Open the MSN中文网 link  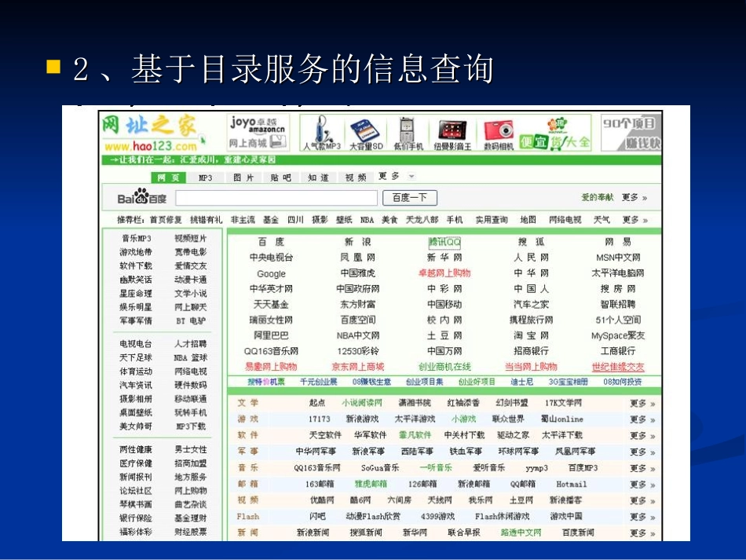click(618, 258)
